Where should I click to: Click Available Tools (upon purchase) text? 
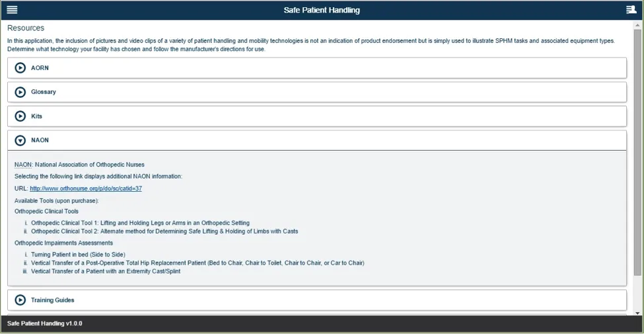coord(57,200)
